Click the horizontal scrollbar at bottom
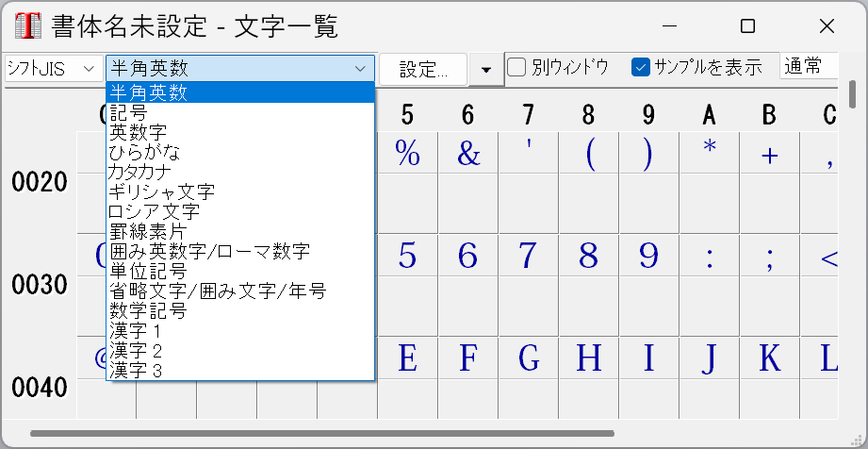 [x=320, y=434]
